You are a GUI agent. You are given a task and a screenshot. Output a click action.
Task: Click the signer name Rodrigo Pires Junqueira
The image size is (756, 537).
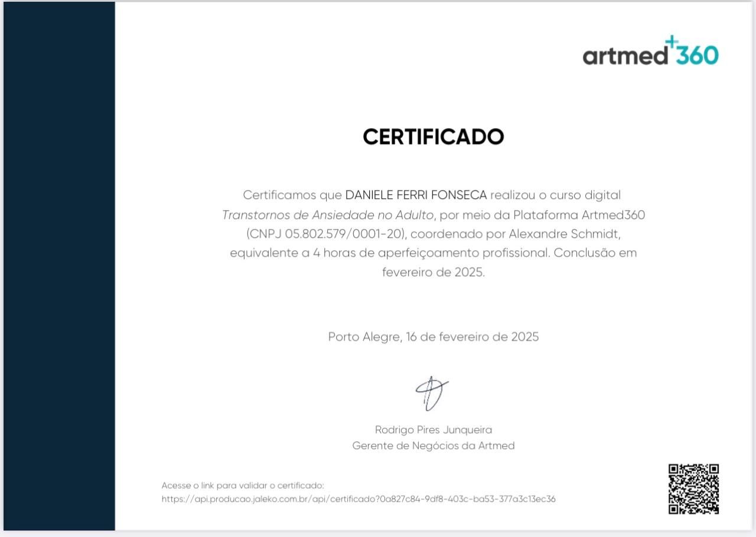tap(433, 430)
